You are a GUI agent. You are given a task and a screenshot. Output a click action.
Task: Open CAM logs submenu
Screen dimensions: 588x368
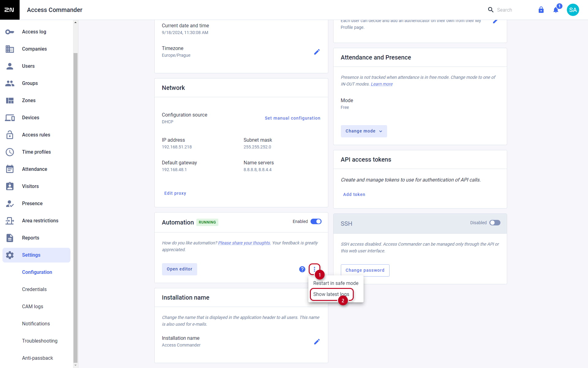pyautogui.click(x=32, y=307)
